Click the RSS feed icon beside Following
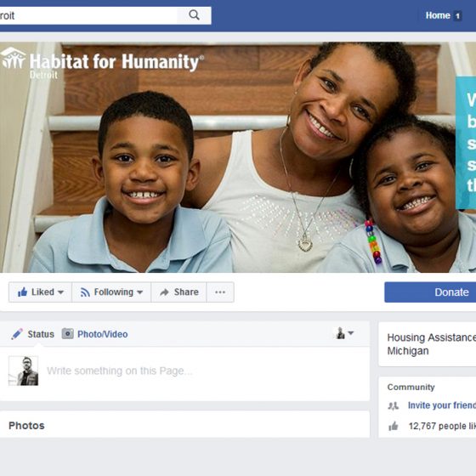This screenshot has width=476, height=476. [85, 292]
